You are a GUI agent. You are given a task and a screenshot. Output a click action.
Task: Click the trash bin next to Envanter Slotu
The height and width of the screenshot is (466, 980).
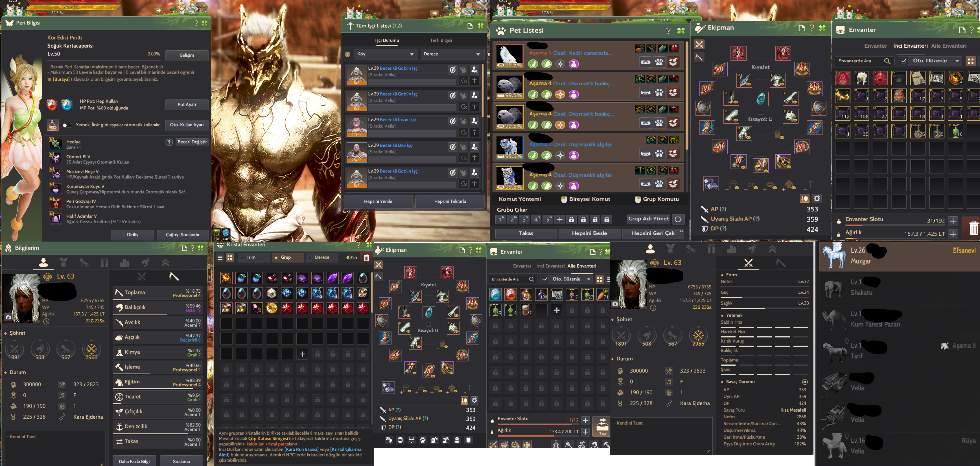pyautogui.click(x=974, y=228)
